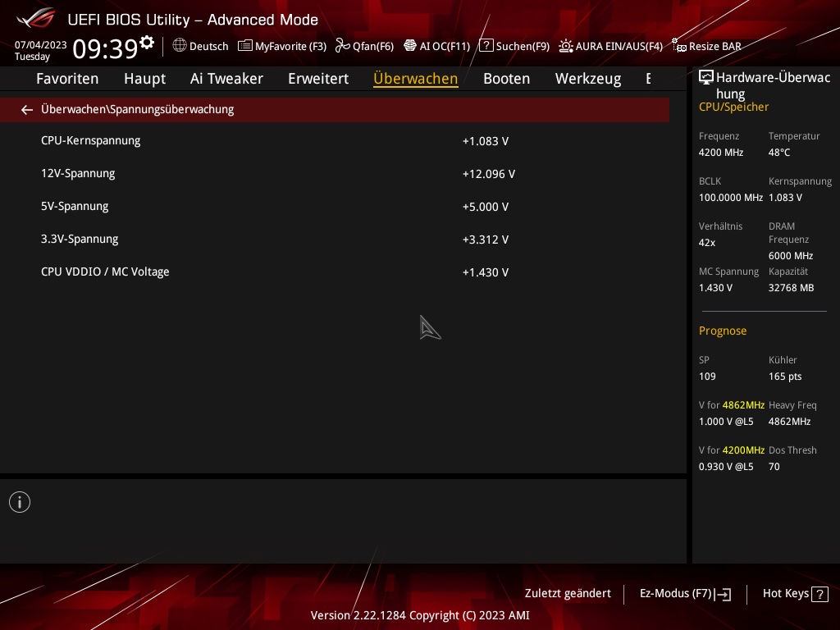Open Qfan fan icon
The width and height of the screenshot is (840, 630).
coord(342,46)
